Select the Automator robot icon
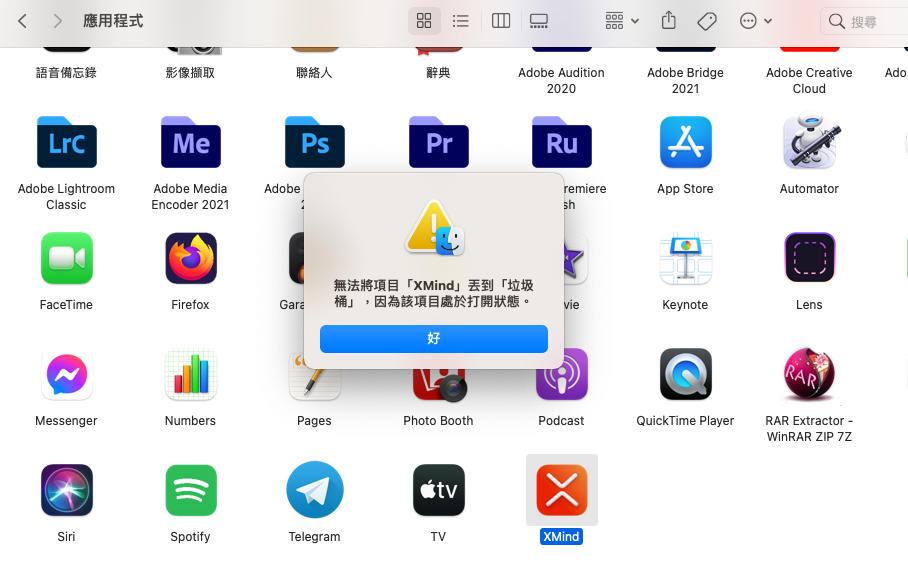 pyautogui.click(x=810, y=142)
